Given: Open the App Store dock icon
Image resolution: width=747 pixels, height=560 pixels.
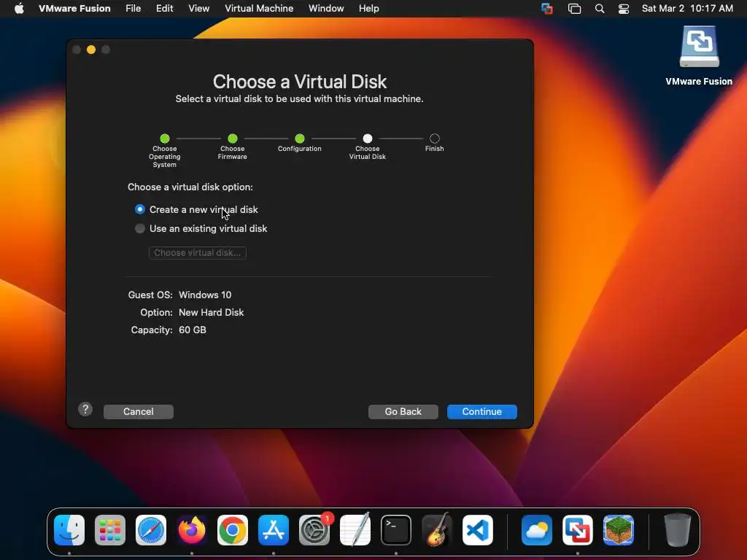Looking at the screenshot, I should pyautogui.click(x=274, y=529).
